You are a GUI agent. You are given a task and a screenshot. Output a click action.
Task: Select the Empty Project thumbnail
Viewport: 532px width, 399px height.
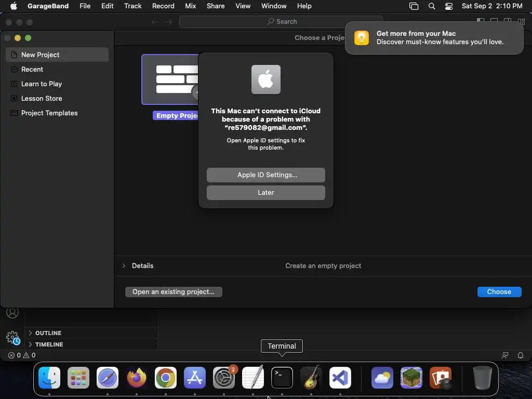pyautogui.click(x=170, y=79)
